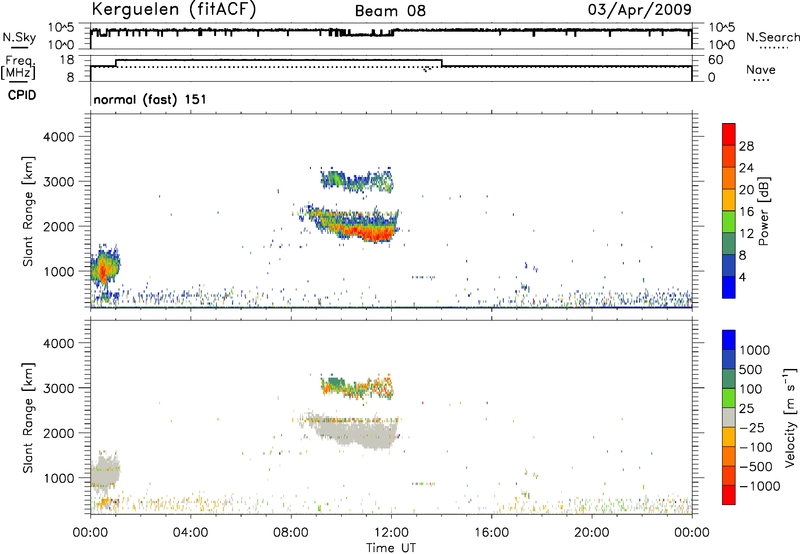Click the -25 tick on Velocity colorbar

pos(752,427)
